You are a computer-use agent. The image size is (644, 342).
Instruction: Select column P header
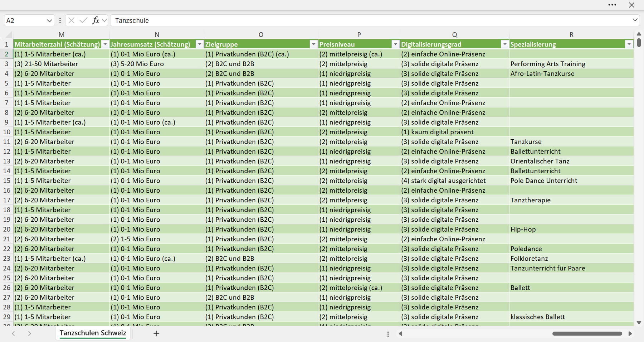point(359,35)
